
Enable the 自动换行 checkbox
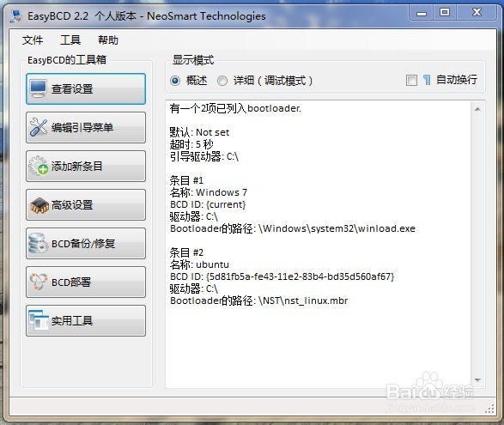[411, 80]
